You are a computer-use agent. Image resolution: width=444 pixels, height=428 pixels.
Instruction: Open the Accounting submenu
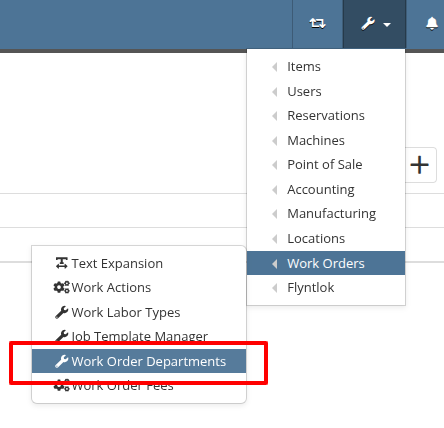point(326,189)
